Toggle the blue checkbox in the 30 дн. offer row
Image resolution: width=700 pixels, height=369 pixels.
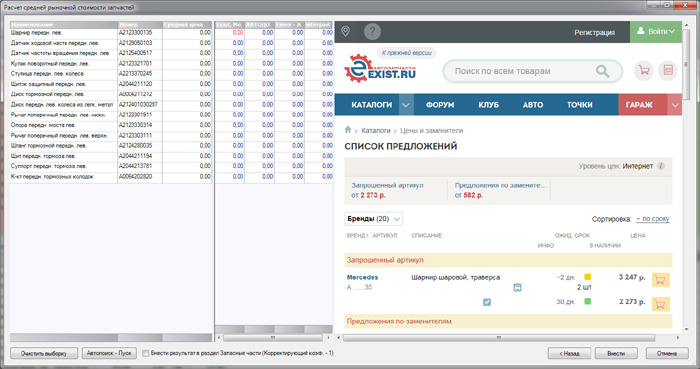click(487, 302)
